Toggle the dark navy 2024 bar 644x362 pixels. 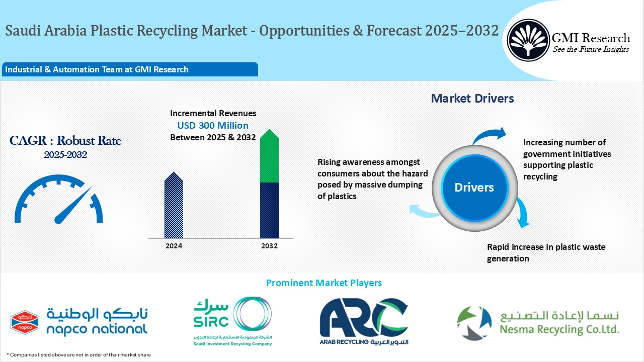pos(174,206)
